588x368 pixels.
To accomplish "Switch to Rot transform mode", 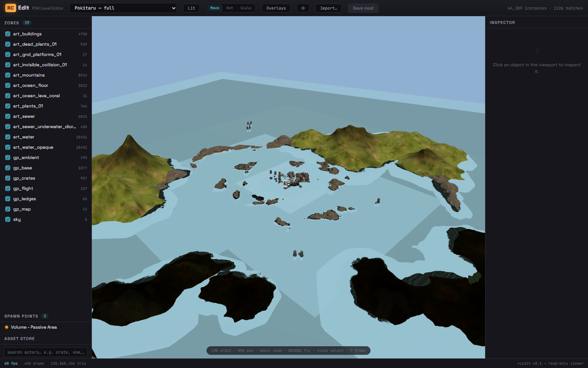I will [x=230, y=8].
